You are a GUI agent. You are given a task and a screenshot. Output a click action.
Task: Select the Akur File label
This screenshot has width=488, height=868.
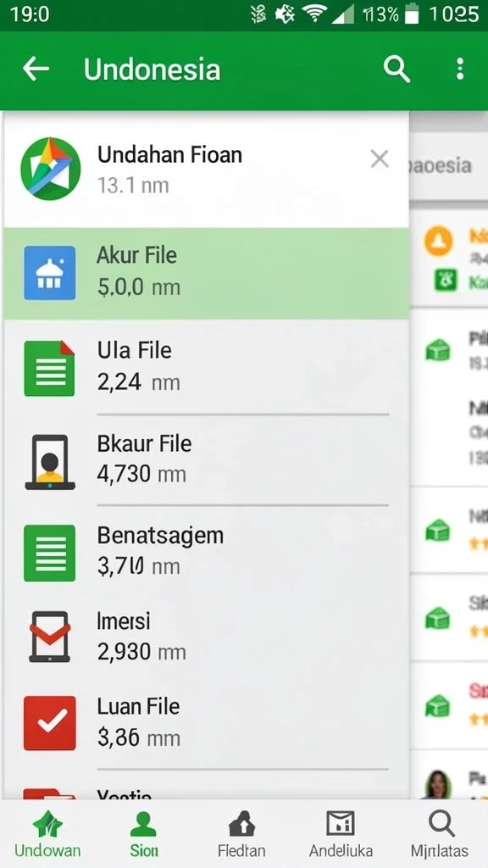[x=136, y=255]
